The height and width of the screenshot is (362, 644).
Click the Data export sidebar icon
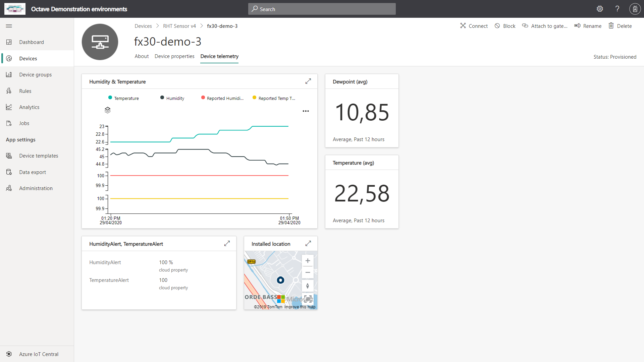(x=9, y=172)
